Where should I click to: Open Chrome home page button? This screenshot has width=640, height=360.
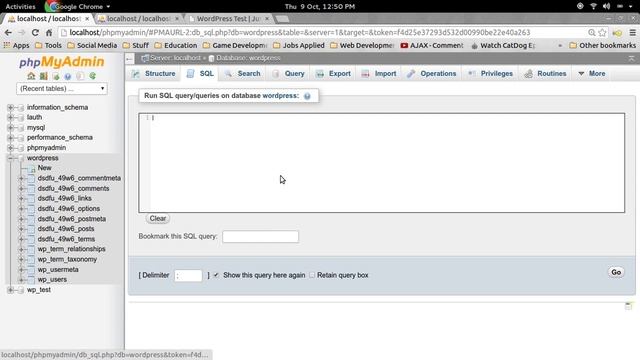click(49, 33)
